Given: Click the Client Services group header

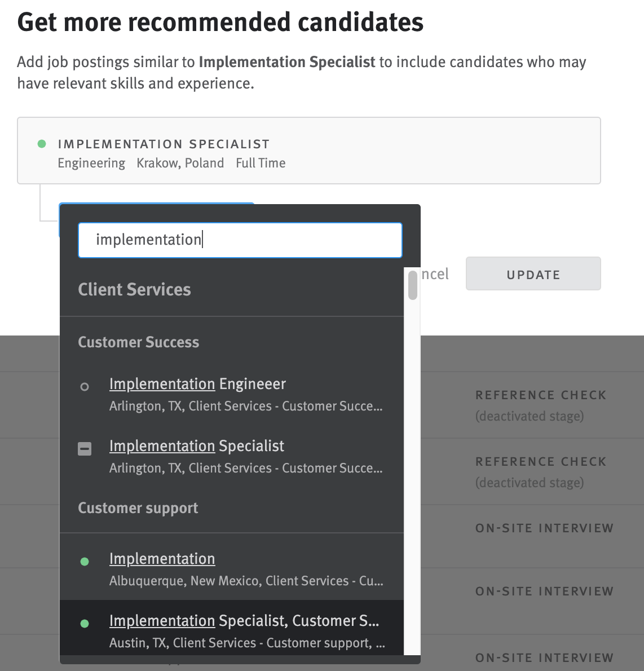Looking at the screenshot, I should pos(134,289).
